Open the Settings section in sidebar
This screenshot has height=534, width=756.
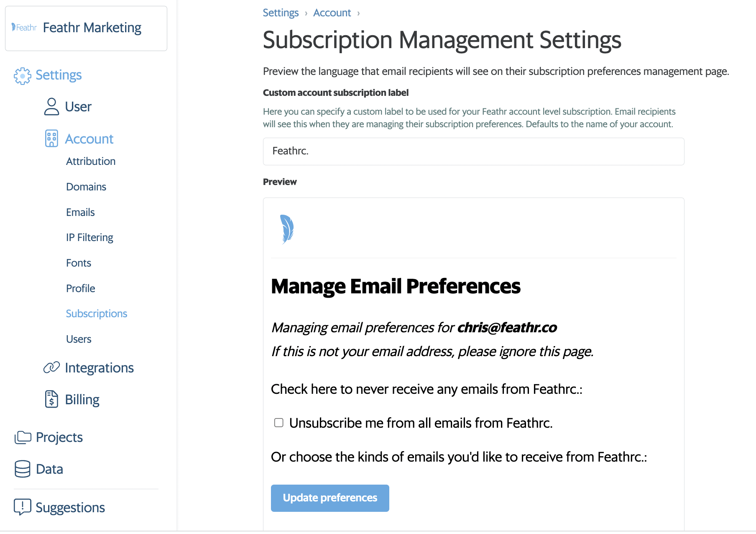coord(59,75)
